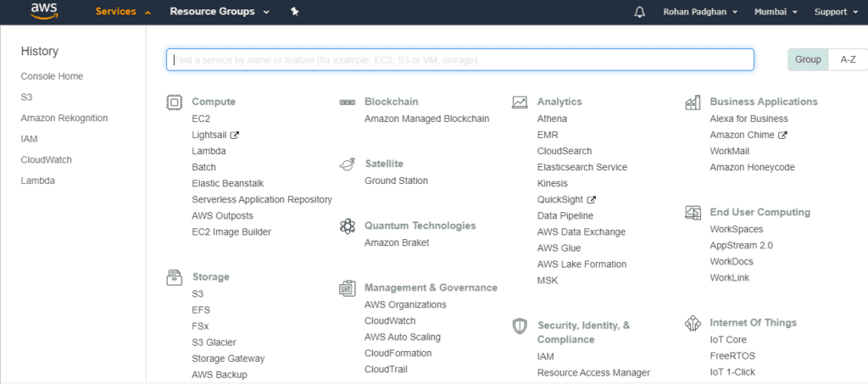This screenshot has height=384, width=868.
Task: Click the Quantum Technologies atom icon
Action: click(347, 226)
